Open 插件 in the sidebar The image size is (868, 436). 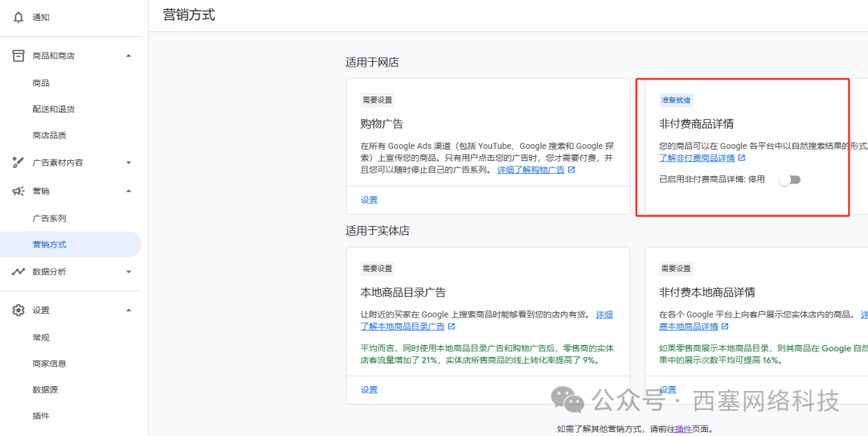coord(42,416)
